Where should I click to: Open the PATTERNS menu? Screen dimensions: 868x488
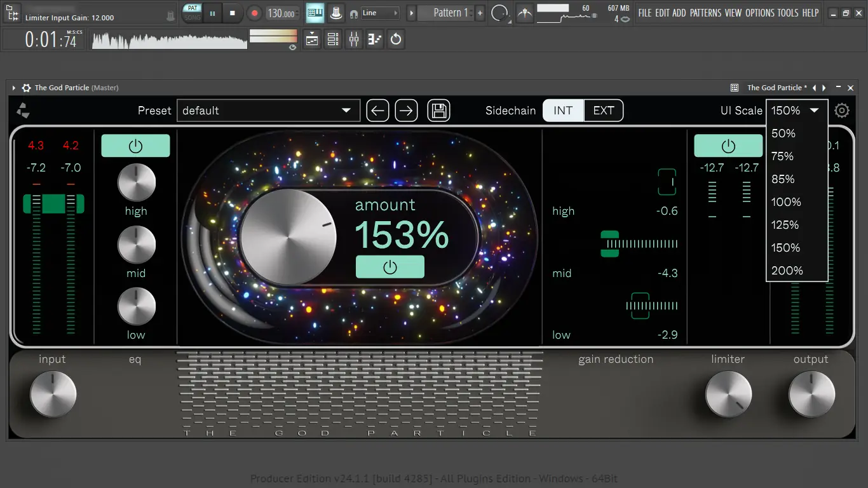pyautogui.click(x=705, y=13)
